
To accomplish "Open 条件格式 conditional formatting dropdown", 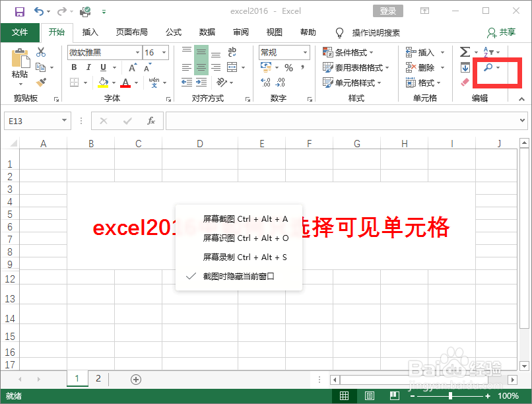I will point(348,52).
